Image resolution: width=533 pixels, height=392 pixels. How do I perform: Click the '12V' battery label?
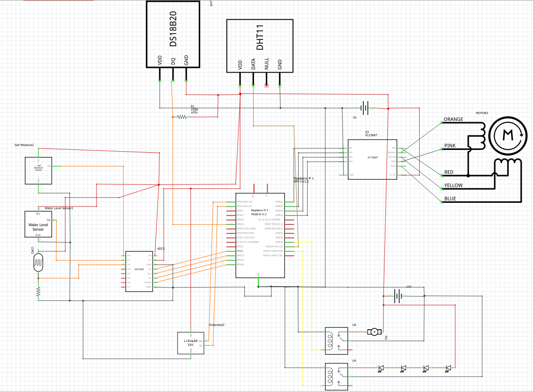409,287
